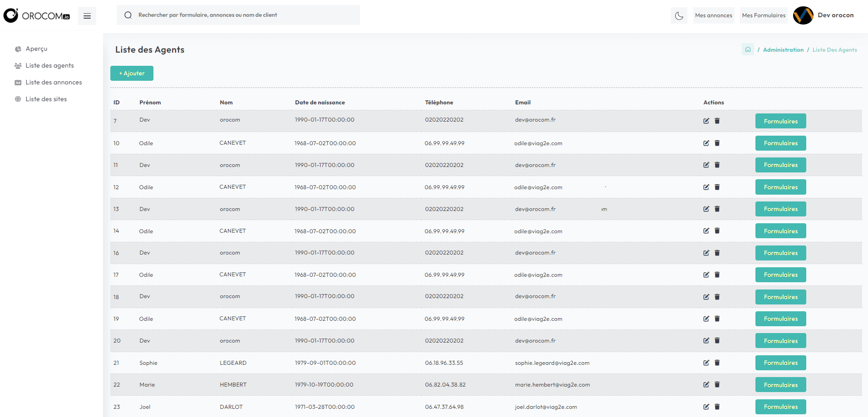868x417 pixels.
Task: Click trash icon for Marie HEMBERT
Action: pyautogui.click(x=717, y=384)
